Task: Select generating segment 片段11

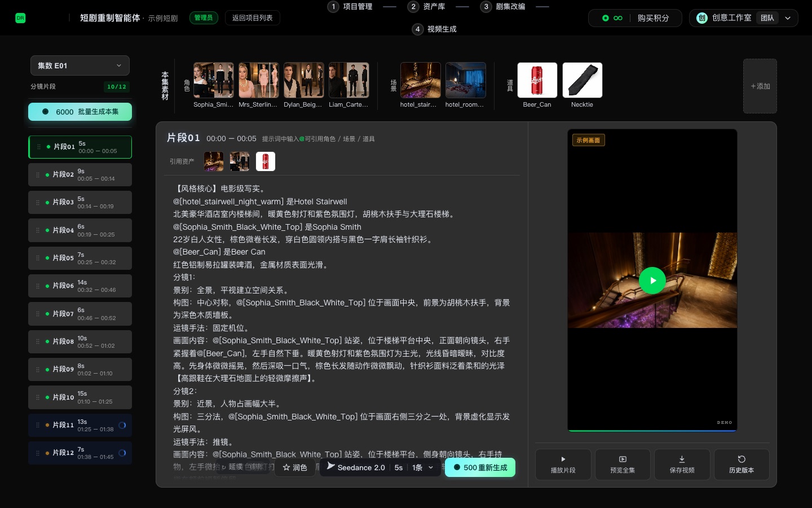Action: [x=80, y=425]
